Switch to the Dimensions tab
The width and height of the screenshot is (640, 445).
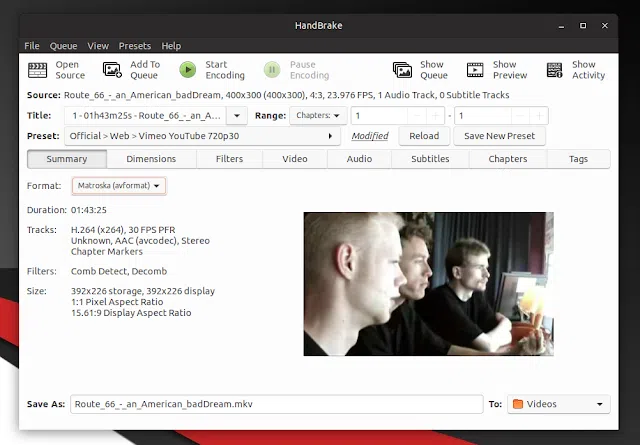[x=151, y=159]
